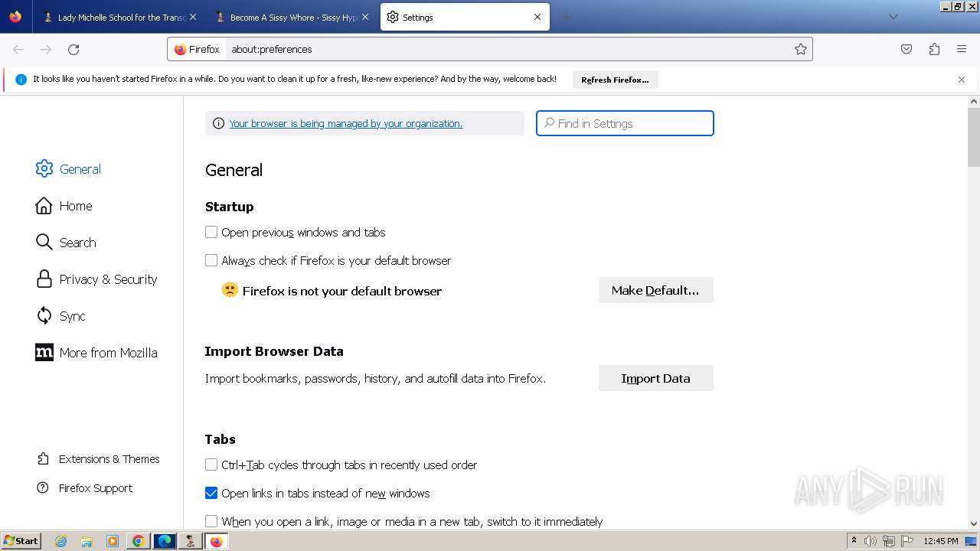This screenshot has width=980, height=551.
Task: Click the Refresh Firefox… button
Action: (615, 80)
